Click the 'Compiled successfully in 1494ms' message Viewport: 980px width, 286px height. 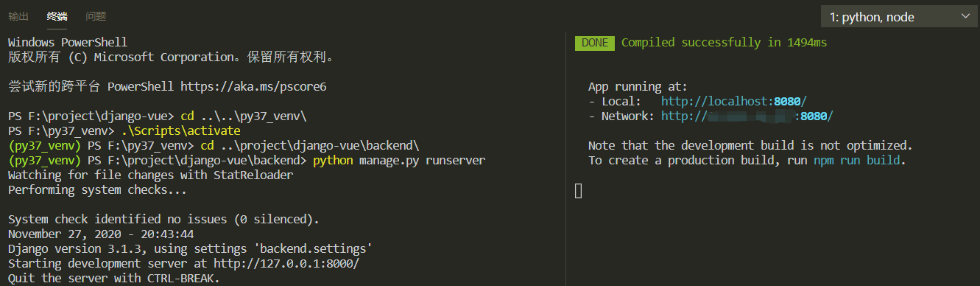[x=724, y=43]
